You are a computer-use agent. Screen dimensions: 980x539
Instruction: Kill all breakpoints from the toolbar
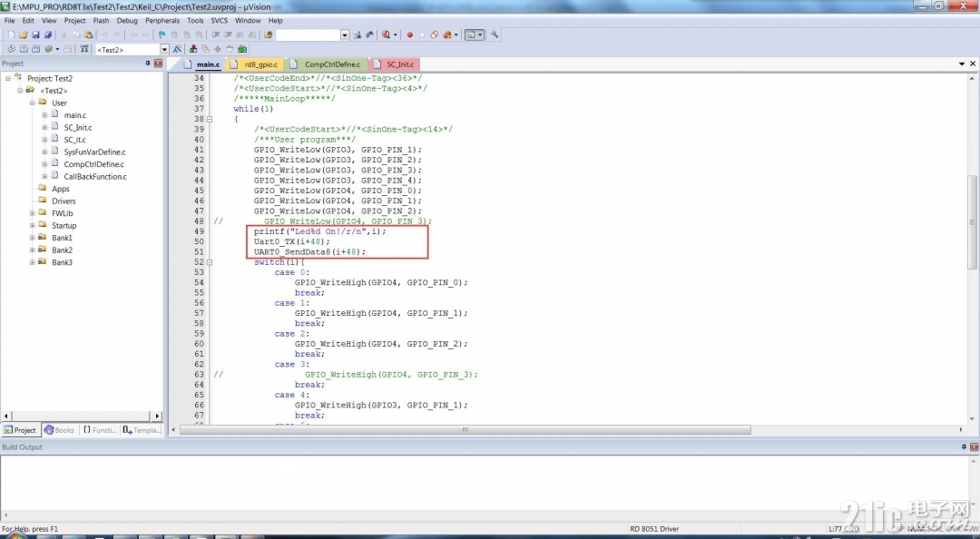pyautogui.click(x=446, y=35)
